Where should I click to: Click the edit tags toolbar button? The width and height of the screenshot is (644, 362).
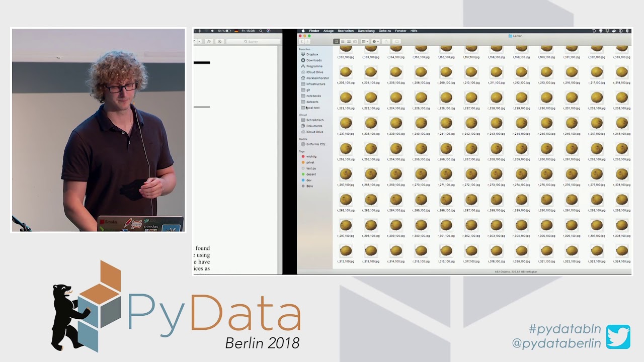396,41
